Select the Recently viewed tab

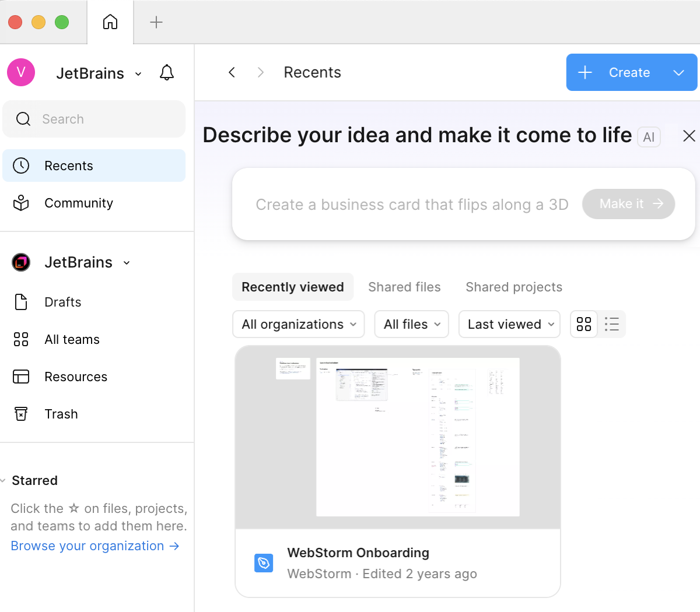click(x=293, y=287)
